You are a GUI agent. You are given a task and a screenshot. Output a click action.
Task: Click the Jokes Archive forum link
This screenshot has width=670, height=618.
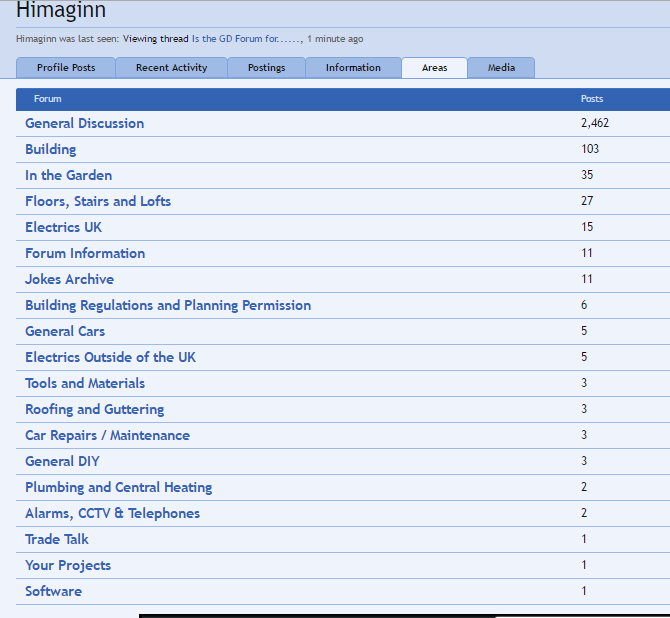coord(69,279)
